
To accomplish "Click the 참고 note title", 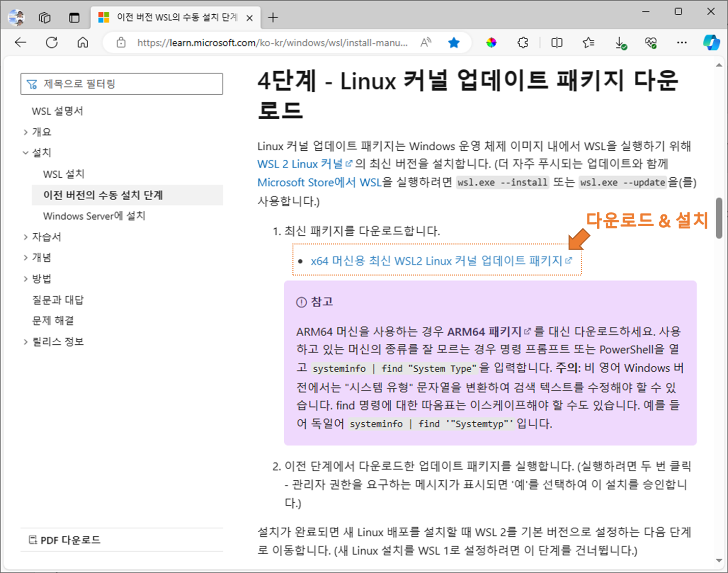I will click(x=321, y=302).
